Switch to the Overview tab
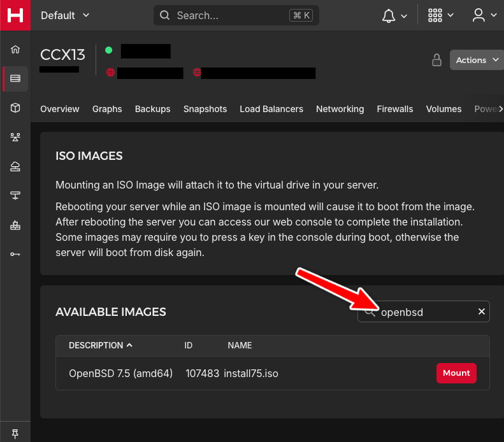 pyautogui.click(x=60, y=109)
